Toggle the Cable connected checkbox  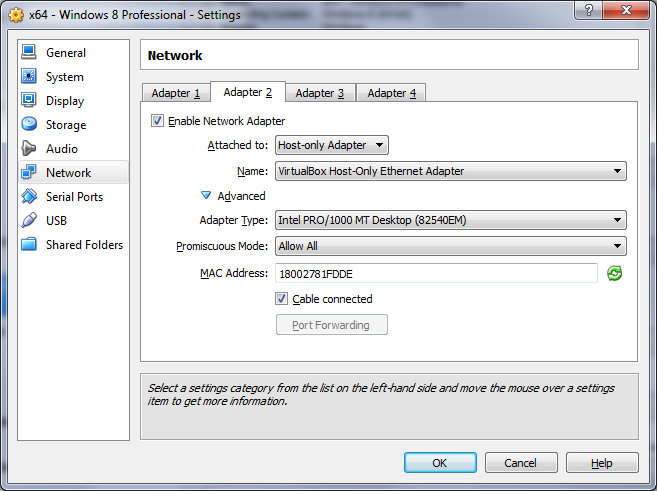pyautogui.click(x=281, y=299)
